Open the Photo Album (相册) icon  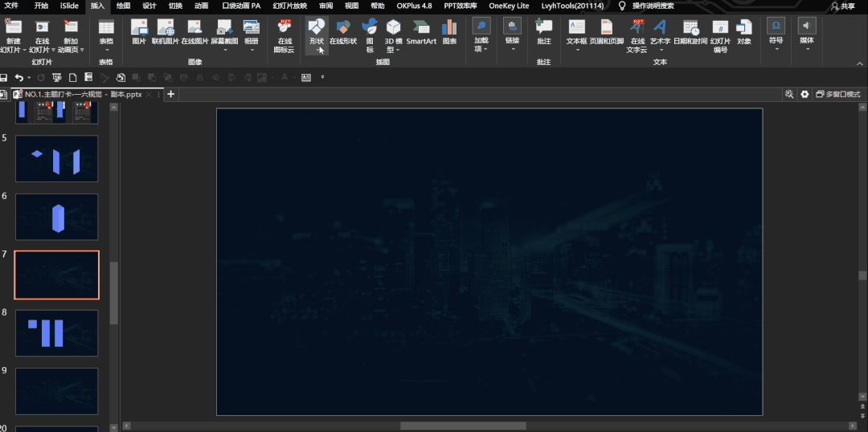pyautogui.click(x=252, y=26)
